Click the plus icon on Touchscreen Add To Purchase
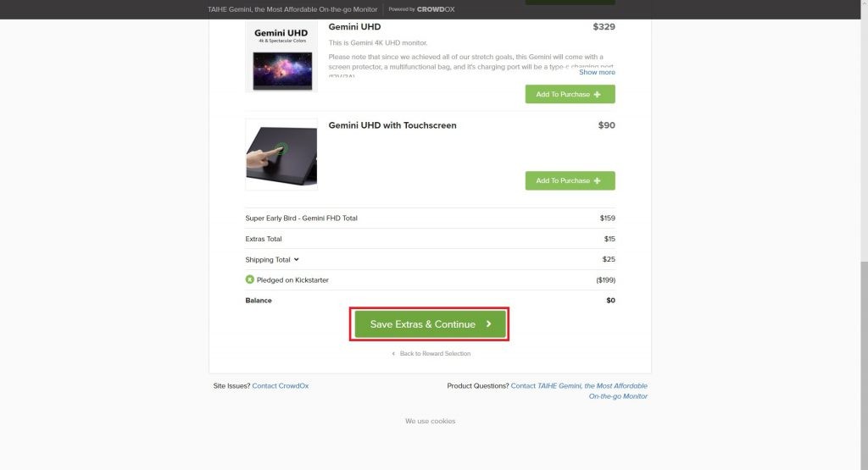 (x=597, y=181)
